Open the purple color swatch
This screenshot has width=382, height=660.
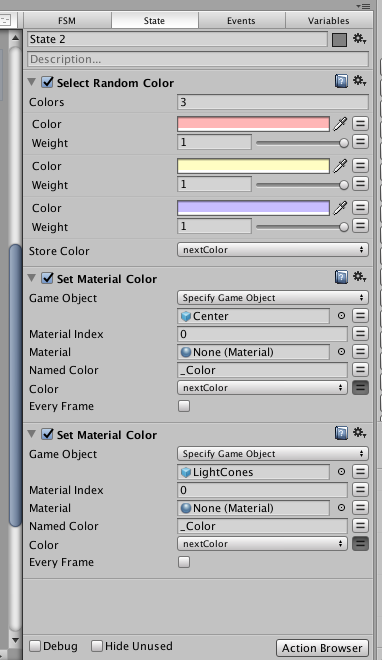253,208
